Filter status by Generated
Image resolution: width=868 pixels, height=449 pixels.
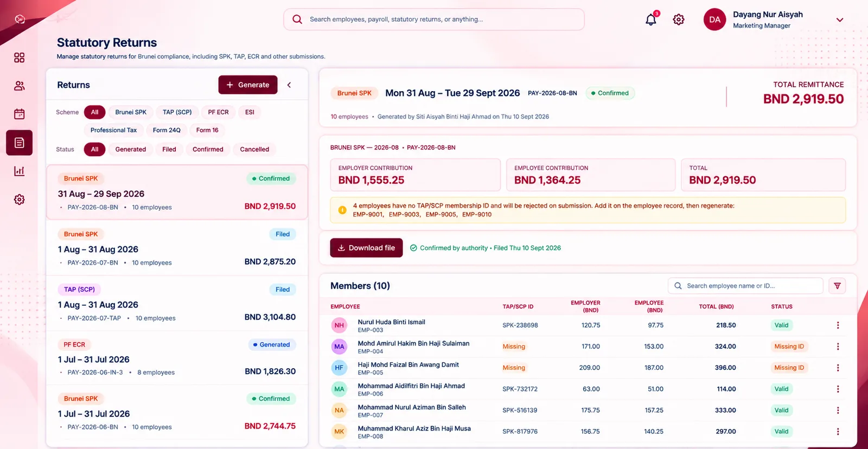(x=131, y=149)
